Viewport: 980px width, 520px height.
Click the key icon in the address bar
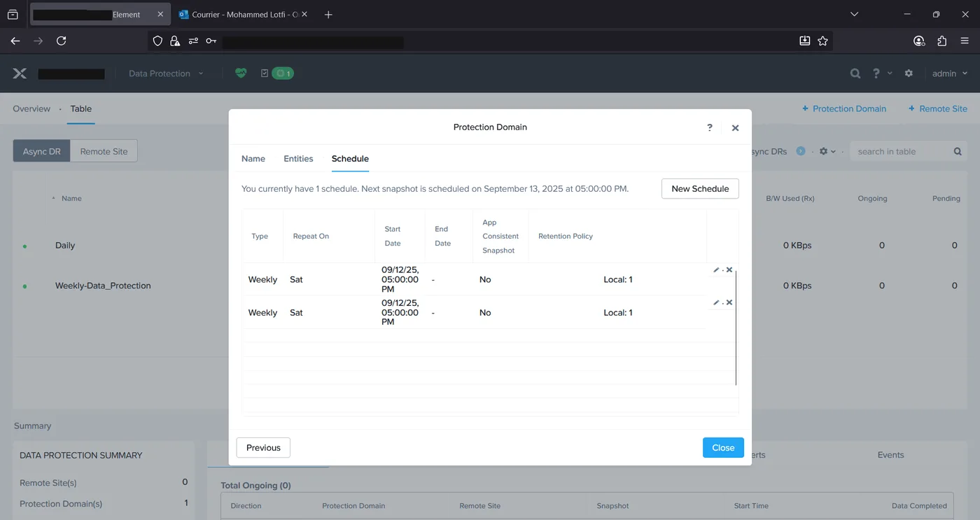click(211, 41)
